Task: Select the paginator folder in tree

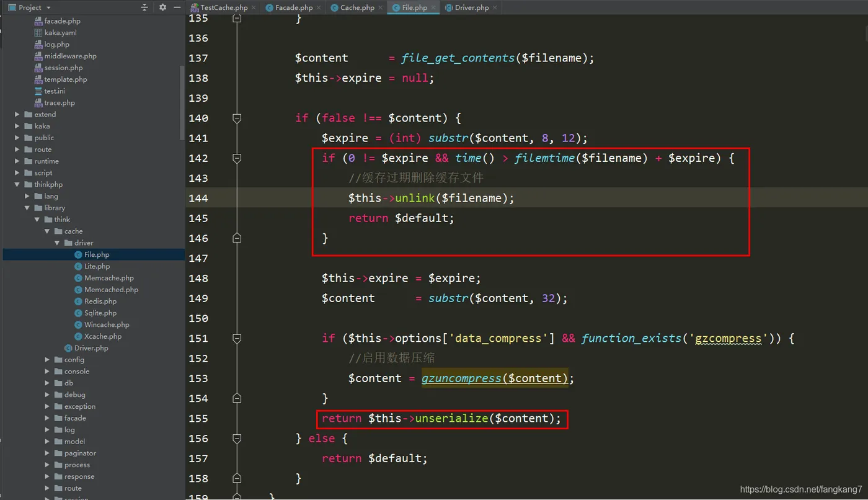Action: [x=80, y=453]
